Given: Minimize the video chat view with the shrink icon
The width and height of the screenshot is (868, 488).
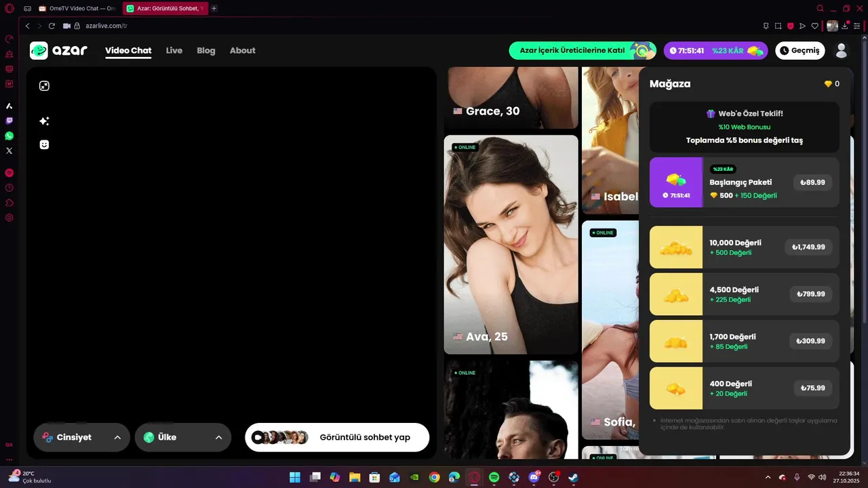Looking at the screenshot, I should pyautogui.click(x=44, y=86).
